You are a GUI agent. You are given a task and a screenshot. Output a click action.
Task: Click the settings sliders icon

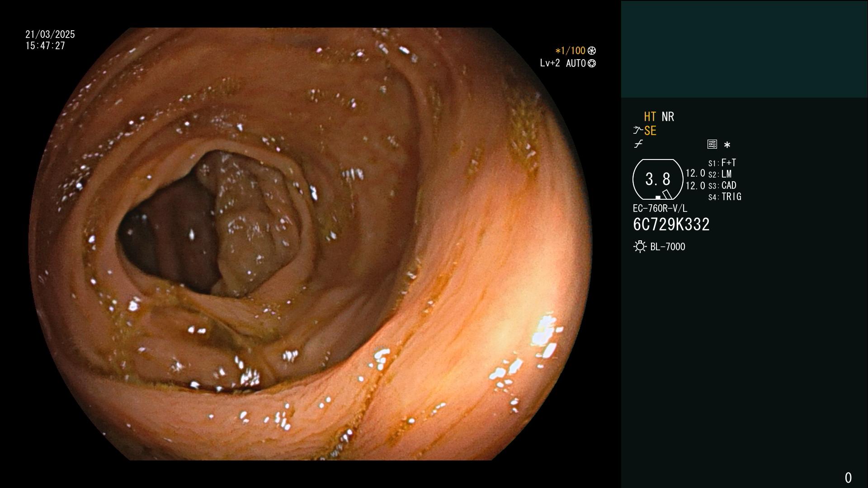point(712,145)
